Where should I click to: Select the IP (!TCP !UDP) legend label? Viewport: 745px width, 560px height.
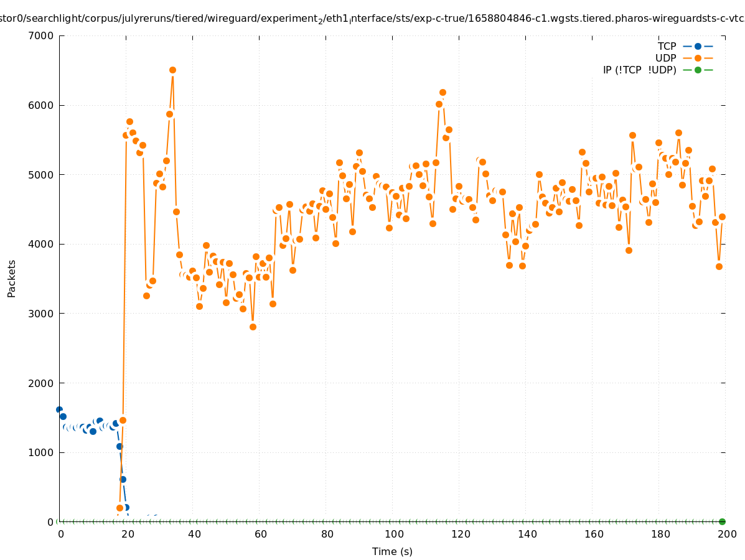click(639, 70)
